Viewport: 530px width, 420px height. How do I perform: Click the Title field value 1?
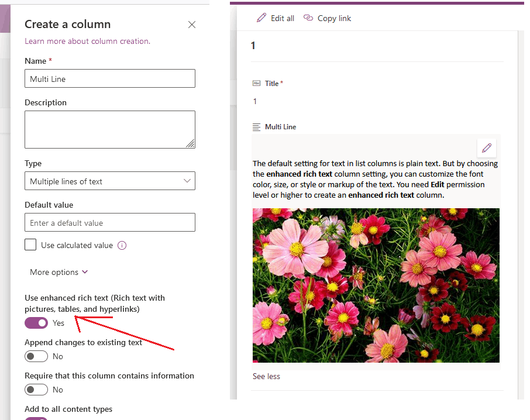point(255,101)
